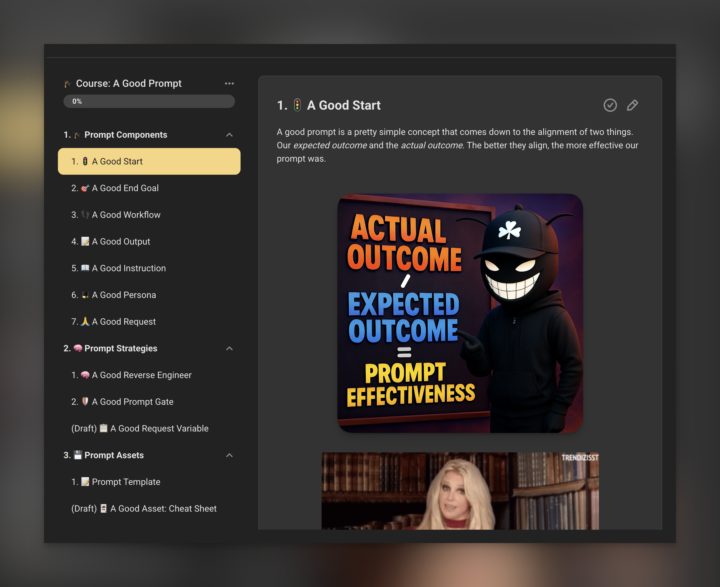This screenshot has width=720, height=587.
Task: Edit the lesson with the pencil icon
Action: [x=632, y=105]
